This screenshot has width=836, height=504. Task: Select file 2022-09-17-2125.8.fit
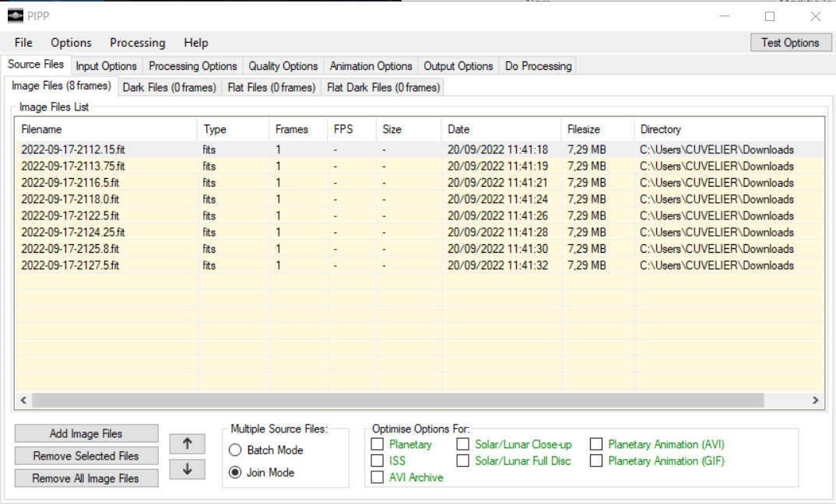[x=70, y=249]
